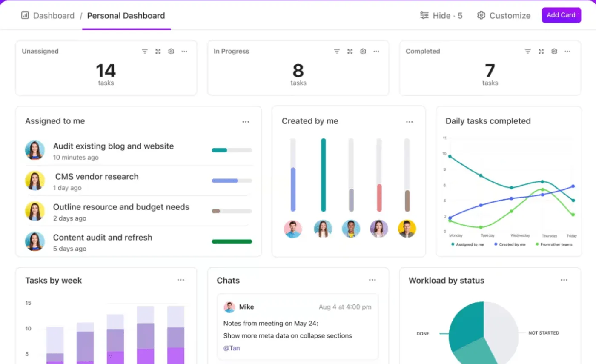Click the Hide · 5 filter icon
Screen dimensions: 596x364
425,15
